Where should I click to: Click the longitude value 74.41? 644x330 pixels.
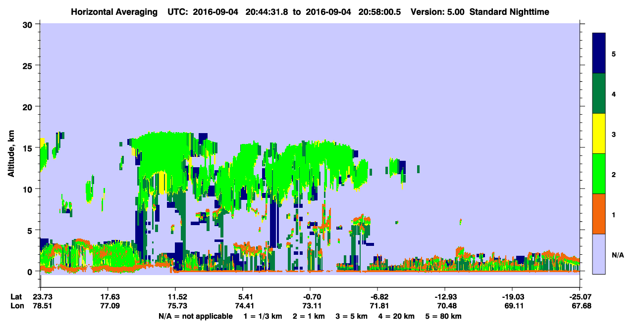coord(243,306)
